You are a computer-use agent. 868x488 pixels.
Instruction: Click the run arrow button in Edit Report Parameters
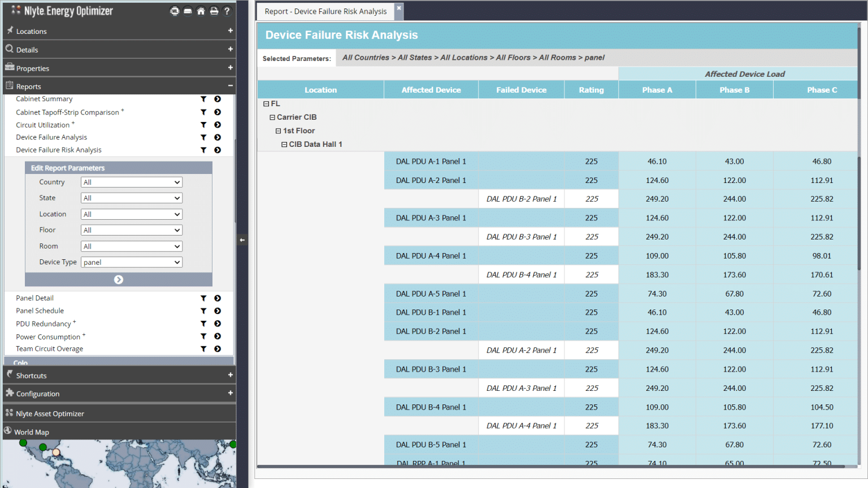(x=119, y=279)
